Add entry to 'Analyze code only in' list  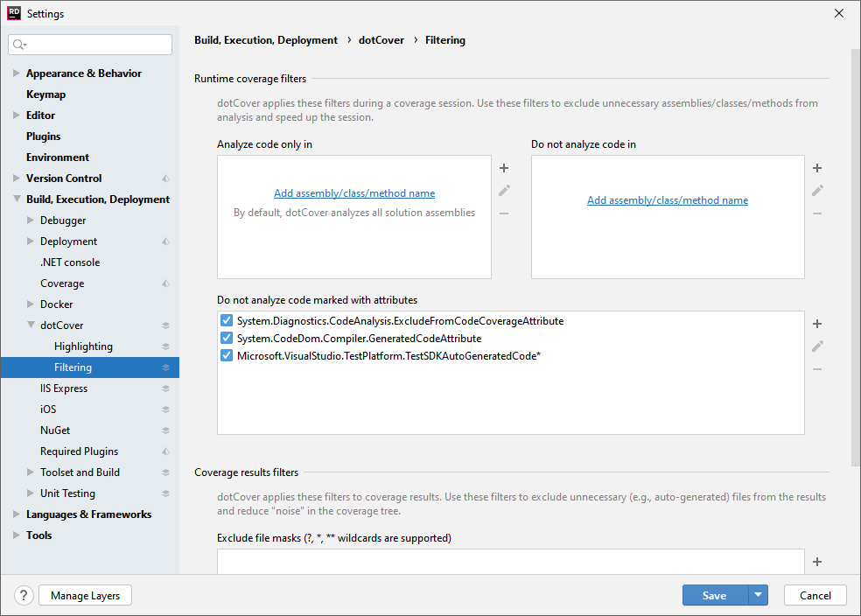click(x=504, y=168)
